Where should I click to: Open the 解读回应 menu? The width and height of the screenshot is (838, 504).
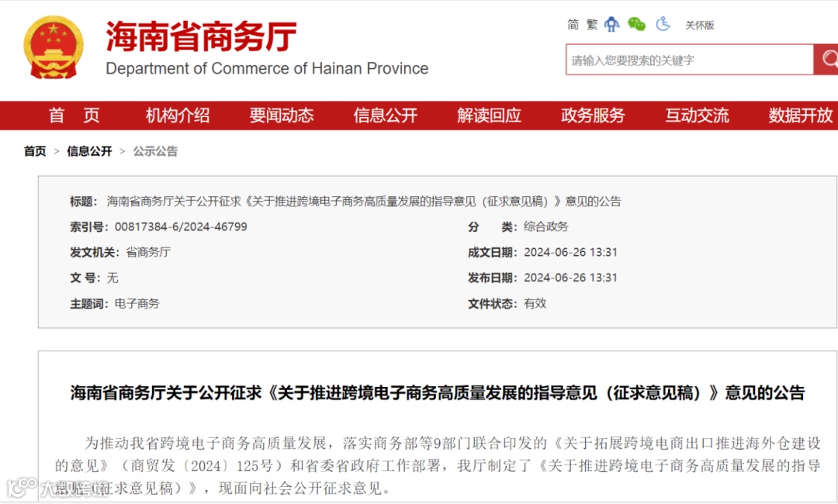tap(489, 116)
